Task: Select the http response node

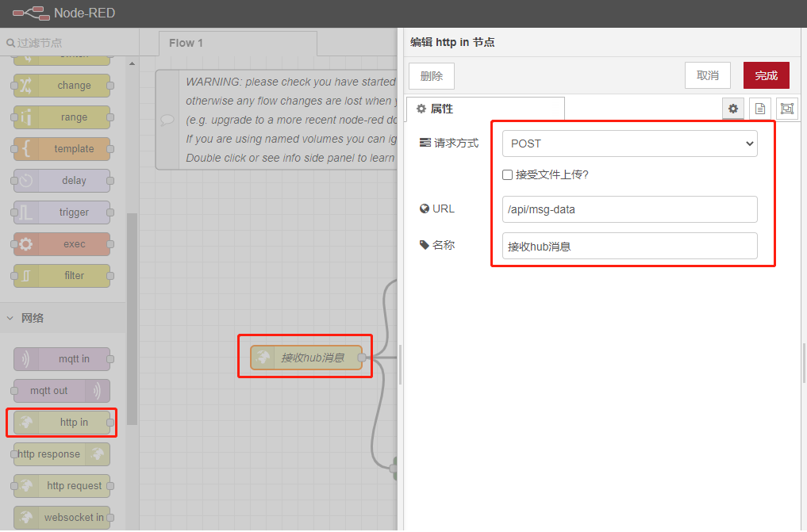Action: click(x=62, y=454)
